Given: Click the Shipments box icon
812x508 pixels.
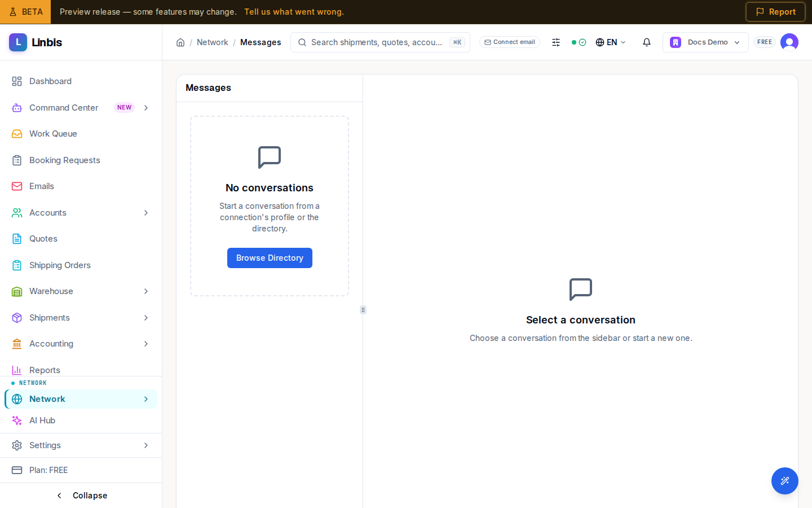Looking at the screenshot, I should coord(17,318).
